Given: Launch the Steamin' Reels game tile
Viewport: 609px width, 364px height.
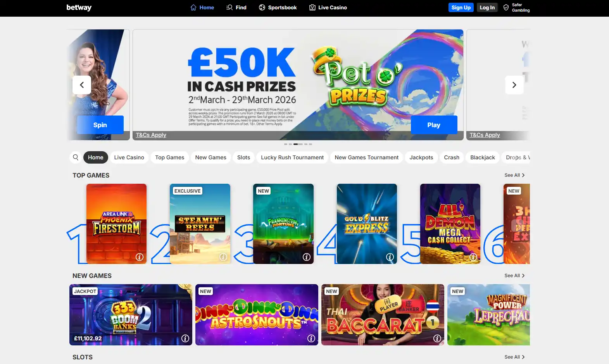Looking at the screenshot, I should click(x=200, y=224).
